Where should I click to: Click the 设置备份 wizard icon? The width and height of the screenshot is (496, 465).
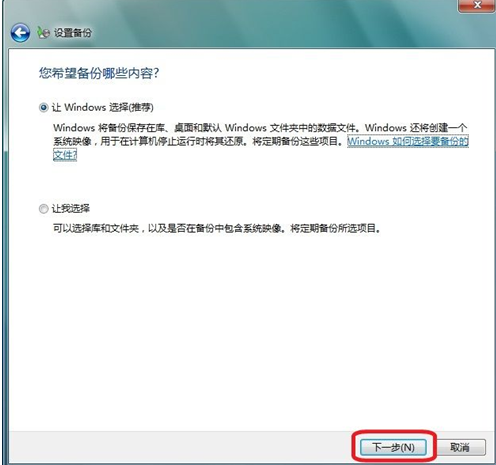[43, 33]
